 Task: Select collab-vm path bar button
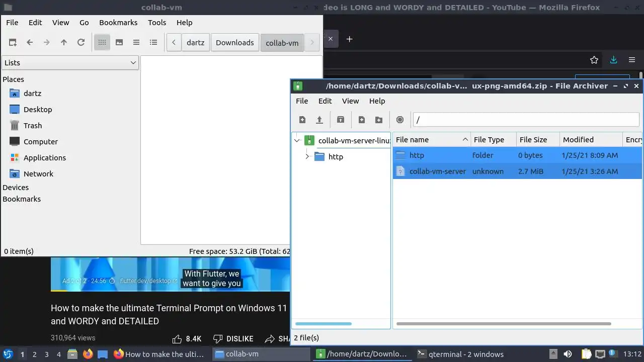pos(282,43)
